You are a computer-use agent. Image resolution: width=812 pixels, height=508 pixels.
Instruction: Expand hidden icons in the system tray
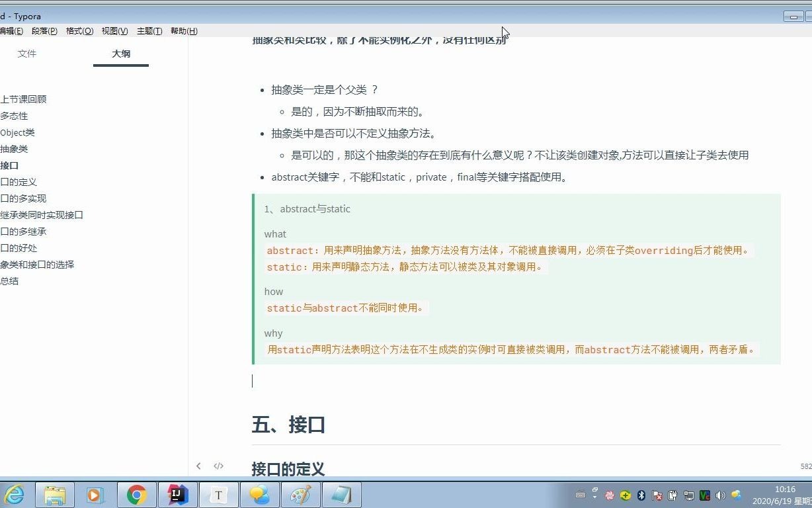(595, 497)
